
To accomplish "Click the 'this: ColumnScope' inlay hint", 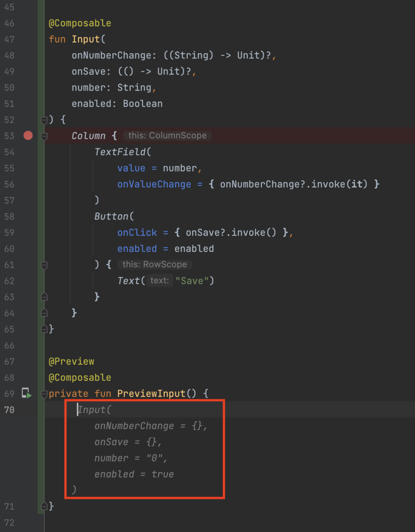I will [167, 136].
